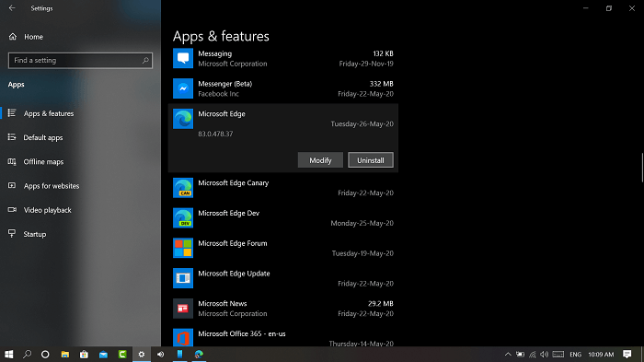Click the speaker app taskbar icon
Screen dimensions: 644x362
161,355
